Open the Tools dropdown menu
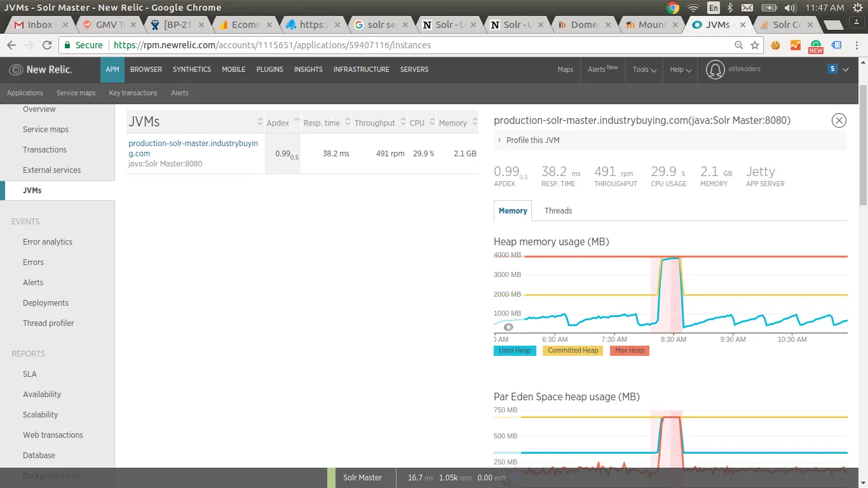868x488 pixels. [x=644, y=69]
